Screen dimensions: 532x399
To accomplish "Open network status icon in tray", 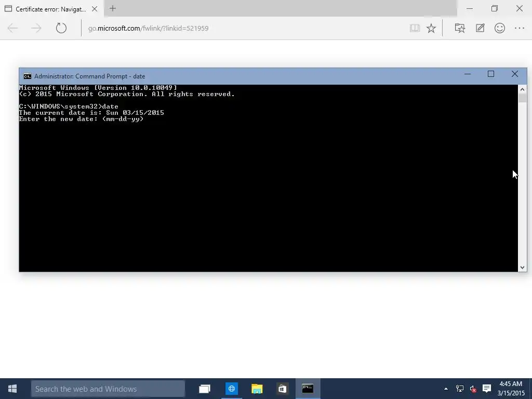I will tap(460, 389).
